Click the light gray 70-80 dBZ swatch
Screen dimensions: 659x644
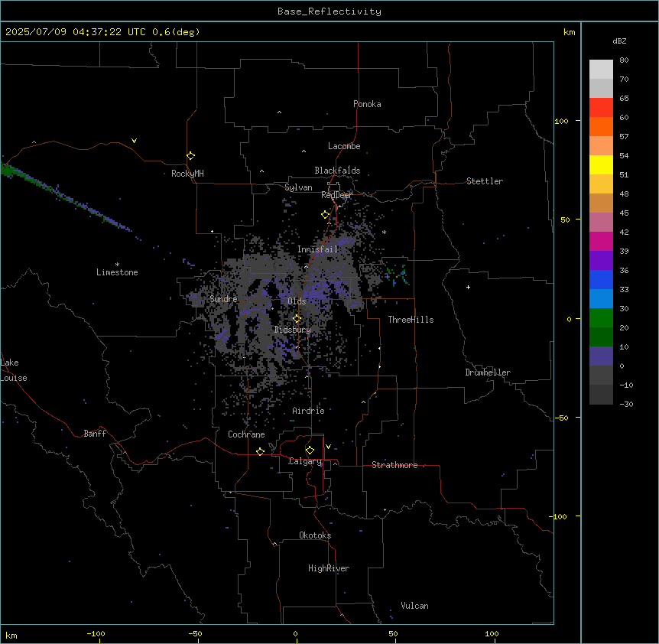coord(601,69)
